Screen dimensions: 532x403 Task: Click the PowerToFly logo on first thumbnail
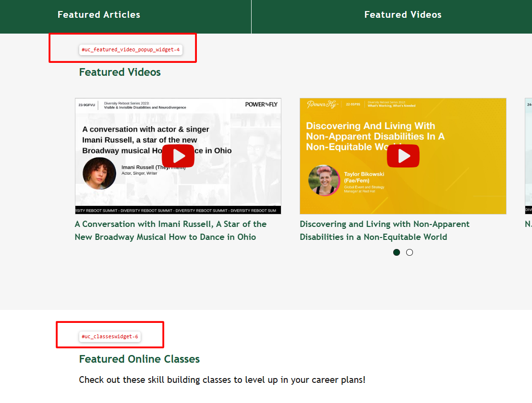[x=261, y=104]
